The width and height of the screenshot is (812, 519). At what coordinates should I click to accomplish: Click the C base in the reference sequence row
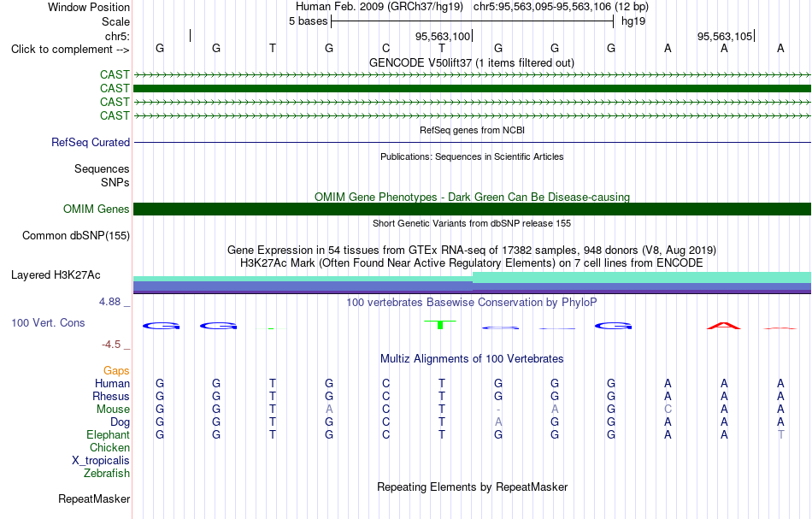click(385, 48)
